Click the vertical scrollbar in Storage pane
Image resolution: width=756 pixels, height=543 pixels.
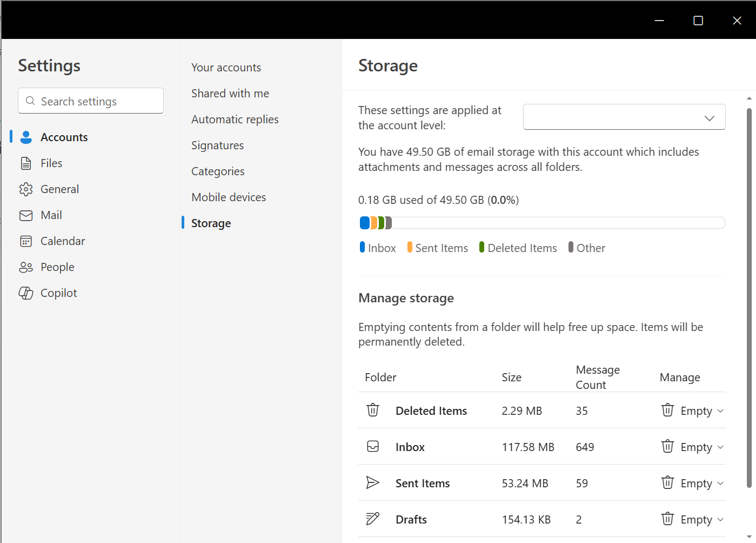pos(749,297)
